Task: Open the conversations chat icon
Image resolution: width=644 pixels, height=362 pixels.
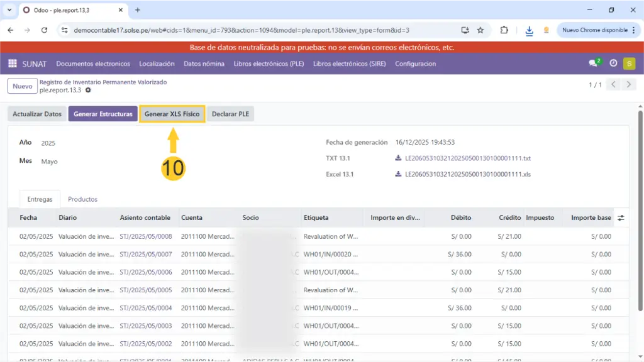Action: click(593, 63)
